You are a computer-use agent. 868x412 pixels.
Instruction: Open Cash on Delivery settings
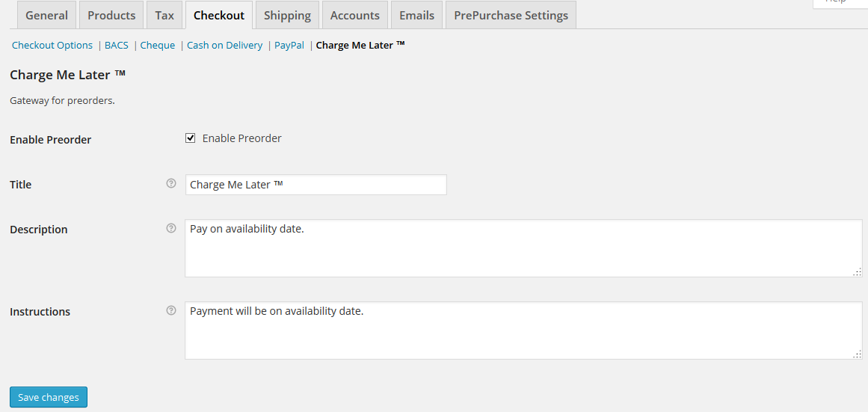pyautogui.click(x=224, y=45)
